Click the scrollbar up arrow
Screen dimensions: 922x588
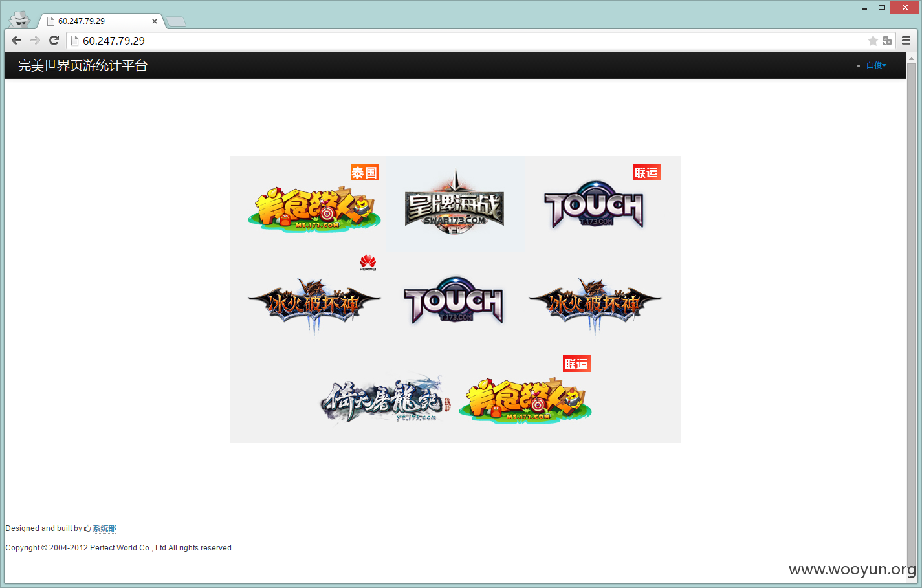(x=912, y=58)
